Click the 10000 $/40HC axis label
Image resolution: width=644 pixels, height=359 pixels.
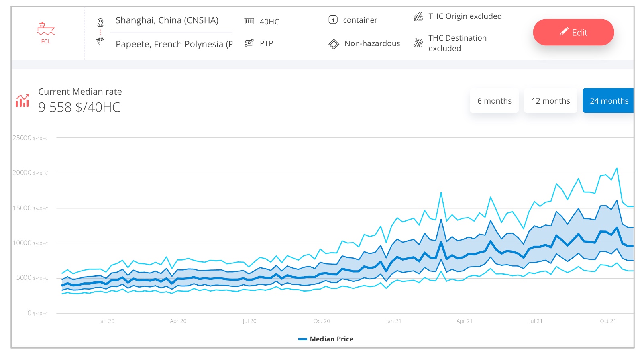tap(30, 243)
